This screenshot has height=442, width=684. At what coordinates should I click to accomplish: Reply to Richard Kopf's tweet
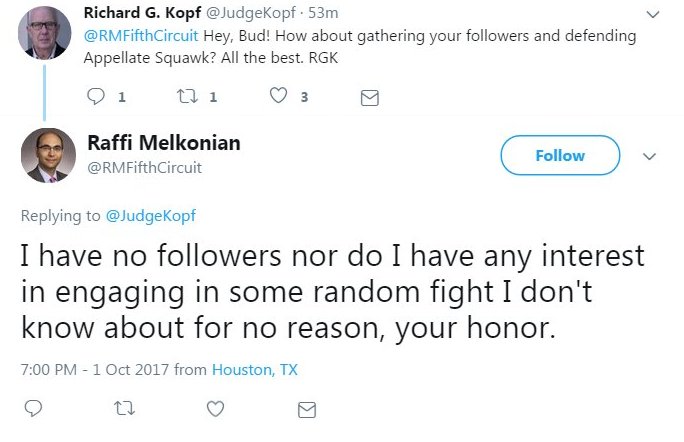click(97, 97)
